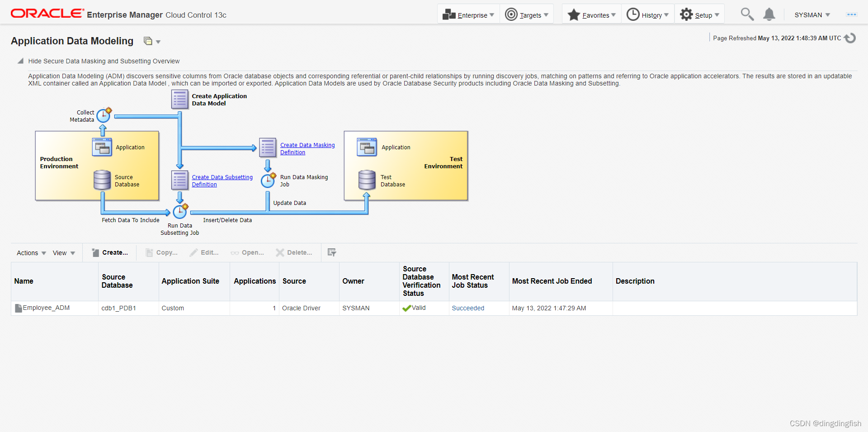Open the Create Data Masking Definition link
This screenshot has width=868, height=432.
(307, 149)
